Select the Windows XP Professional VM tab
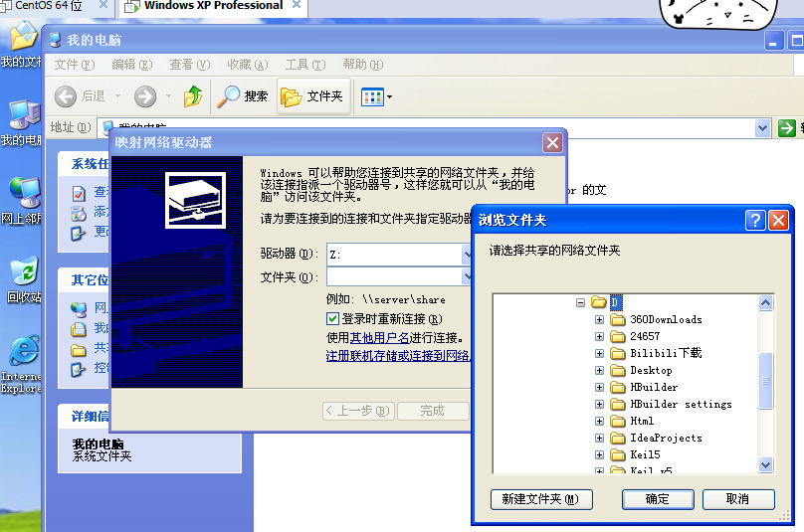Screen dimensions: 804x532 point(213,6)
